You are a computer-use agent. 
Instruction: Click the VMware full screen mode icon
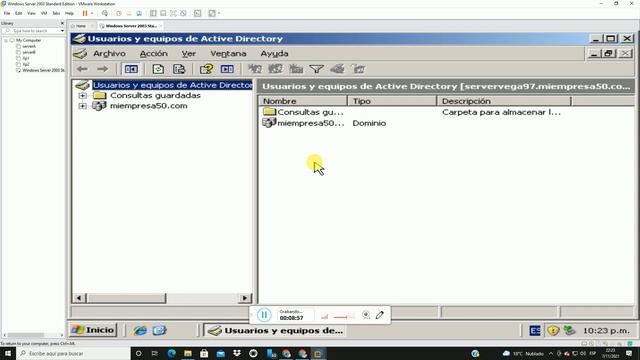pyautogui.click(x=173, y=13)
